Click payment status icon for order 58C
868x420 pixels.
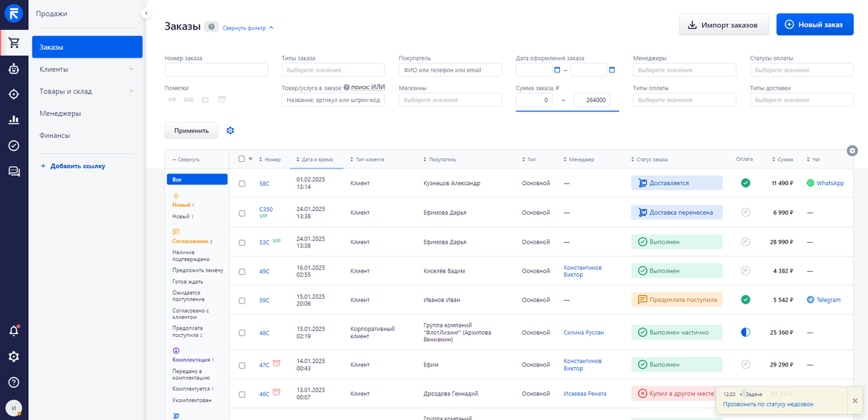click(x=745, y=183)
